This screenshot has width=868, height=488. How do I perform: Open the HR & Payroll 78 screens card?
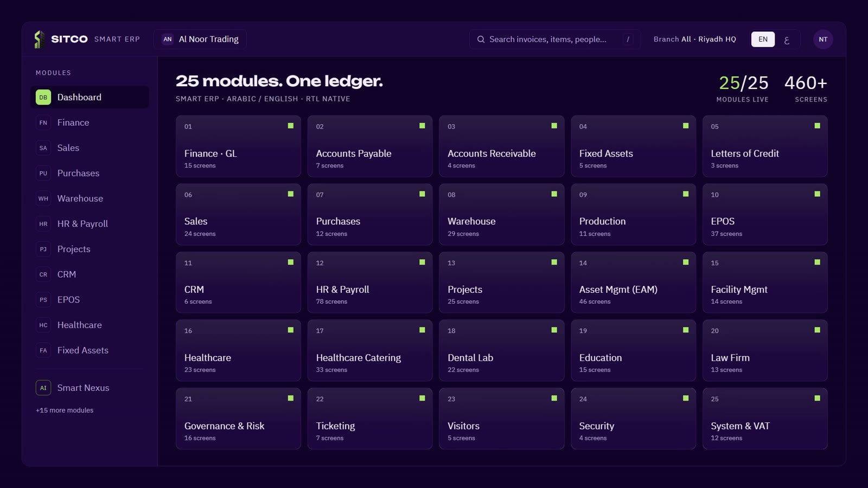(x=370, y=282)
